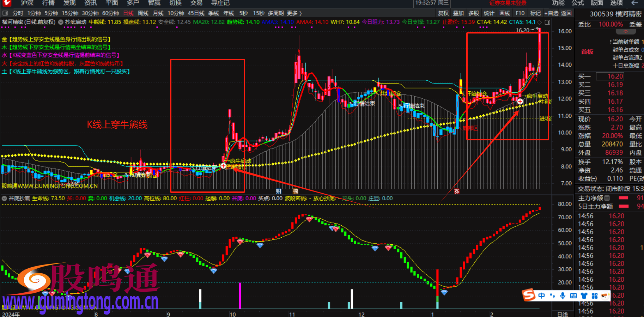
Task: Toggle the right side panel icon
Action: click(547, 22)
